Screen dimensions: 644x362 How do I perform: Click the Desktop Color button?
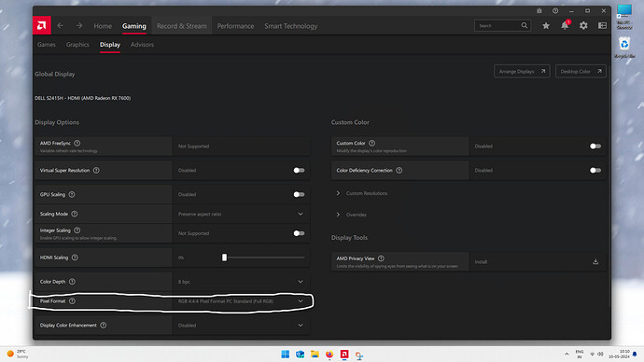tap(581, 72)
